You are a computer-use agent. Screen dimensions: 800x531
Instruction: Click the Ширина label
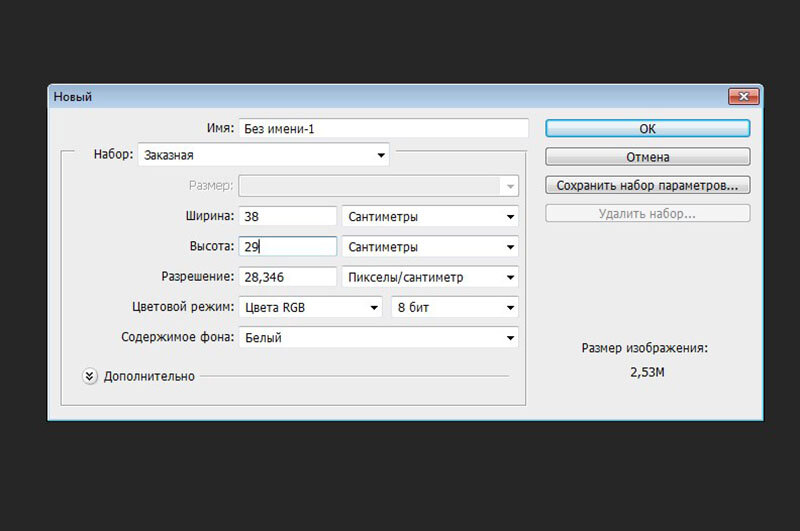tap(210, 216)
